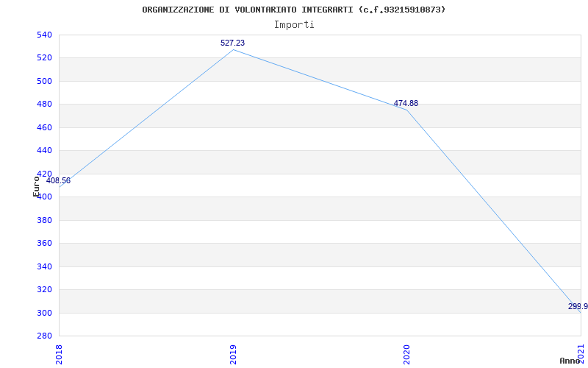The height and width of the screenshot is (368, 588).
Task: Select the Importi subtitle text
Action: [294, 25]
